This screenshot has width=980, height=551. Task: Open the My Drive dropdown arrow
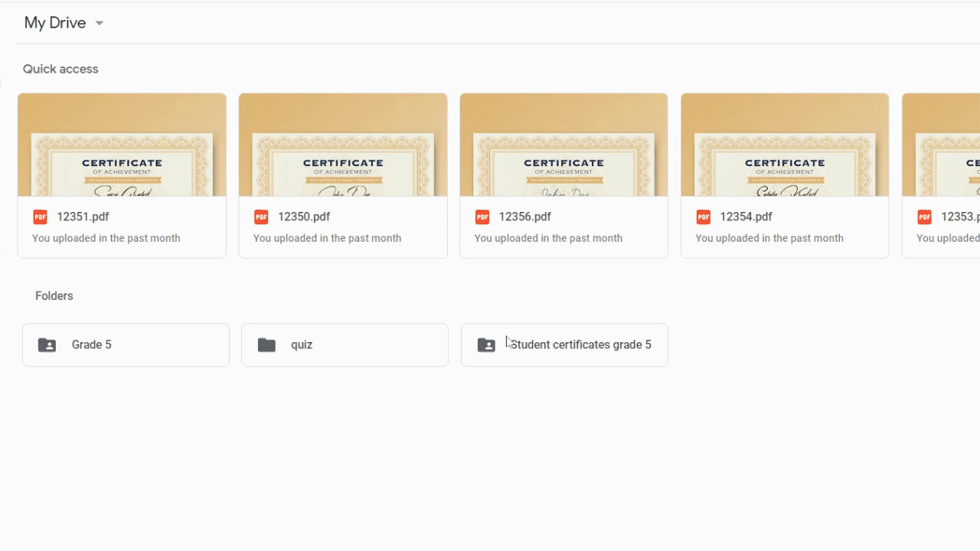(x=99, y=23)
